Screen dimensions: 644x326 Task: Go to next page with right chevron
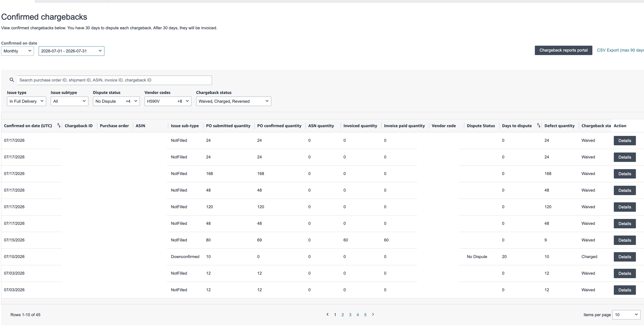pos(373,314)
